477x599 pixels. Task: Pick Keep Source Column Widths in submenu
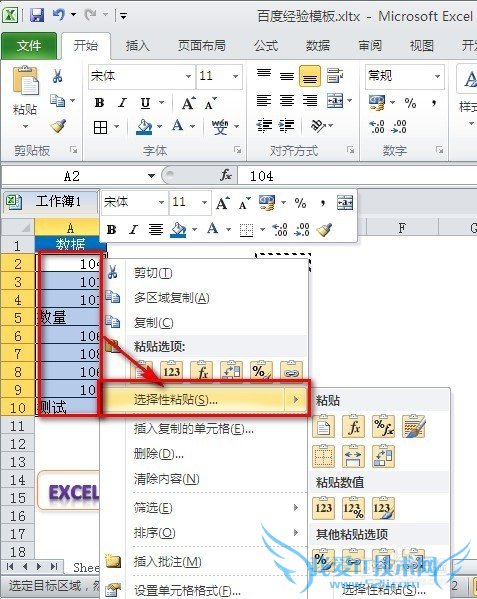pyautogui.click(x=353, y=456)
